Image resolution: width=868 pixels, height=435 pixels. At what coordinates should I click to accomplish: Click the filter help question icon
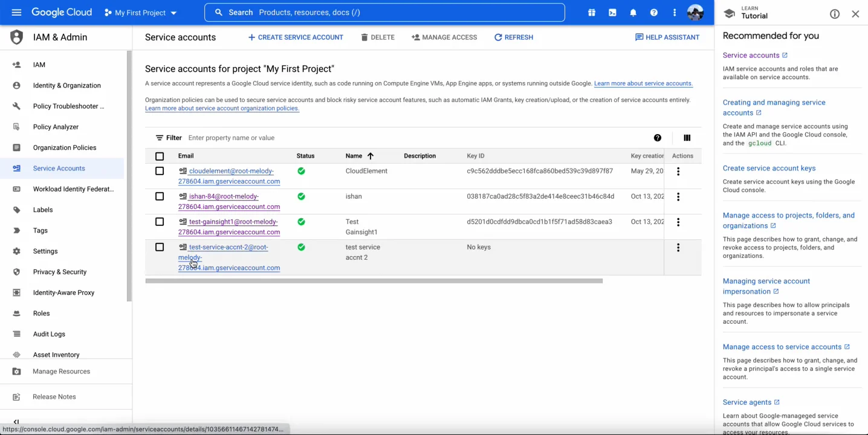pos(658,138)
